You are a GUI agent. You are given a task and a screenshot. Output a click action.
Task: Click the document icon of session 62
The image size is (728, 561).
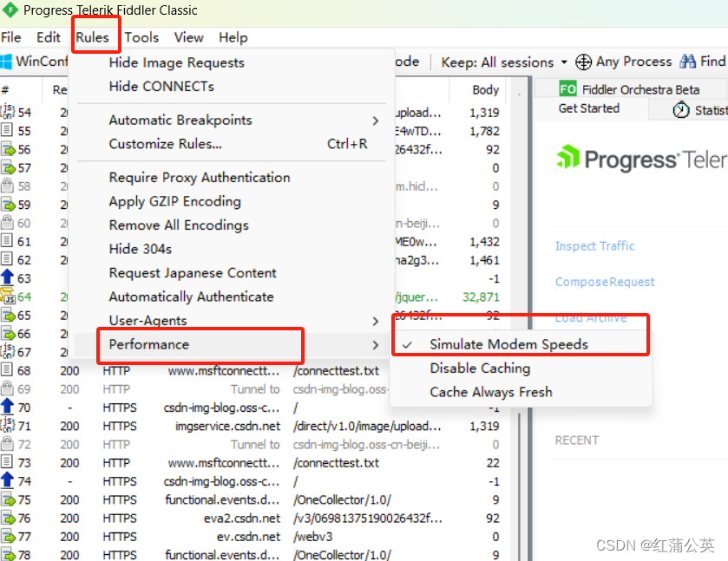[x=7, y=260]
